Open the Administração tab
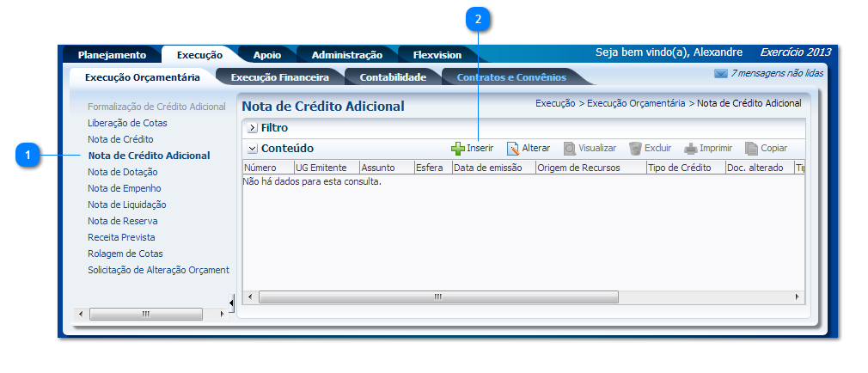The width and height of the screenshot is (868, 373). (x=346, y=55)
